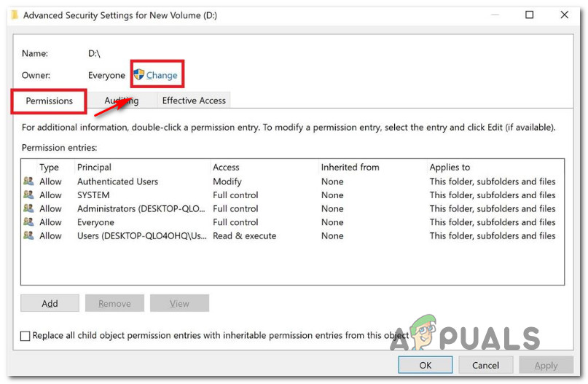Click the View button

(x=179, y=303)
